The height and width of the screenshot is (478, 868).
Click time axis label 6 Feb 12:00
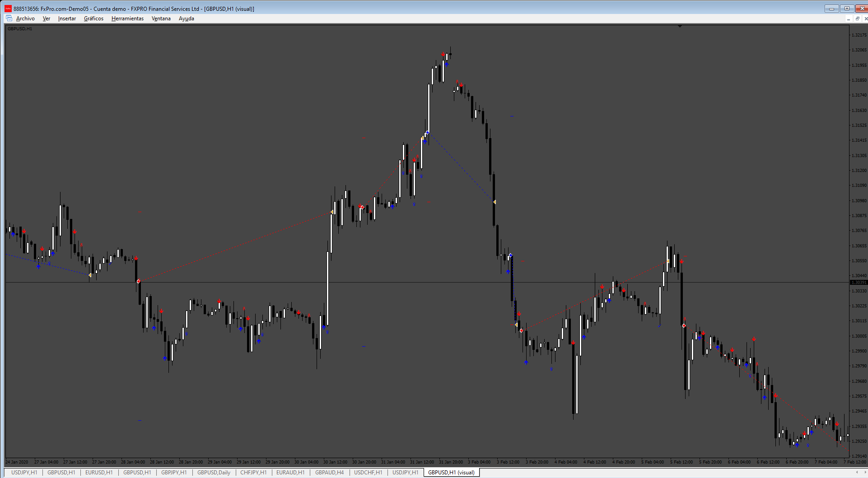768,462
